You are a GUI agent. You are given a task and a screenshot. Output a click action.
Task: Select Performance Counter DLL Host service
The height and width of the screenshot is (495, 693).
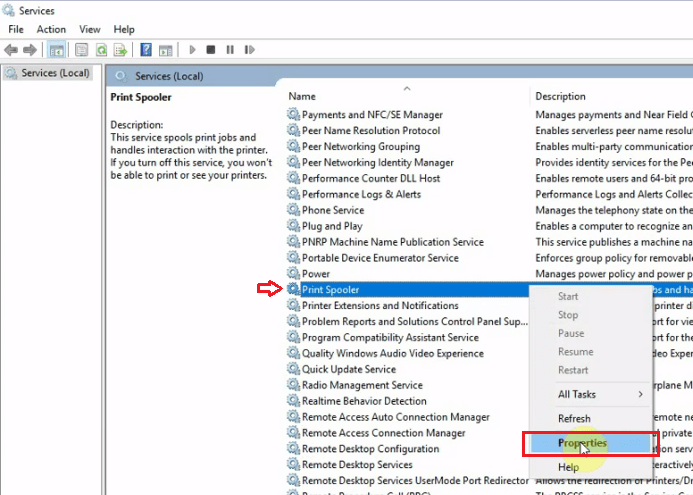[371, 178]
